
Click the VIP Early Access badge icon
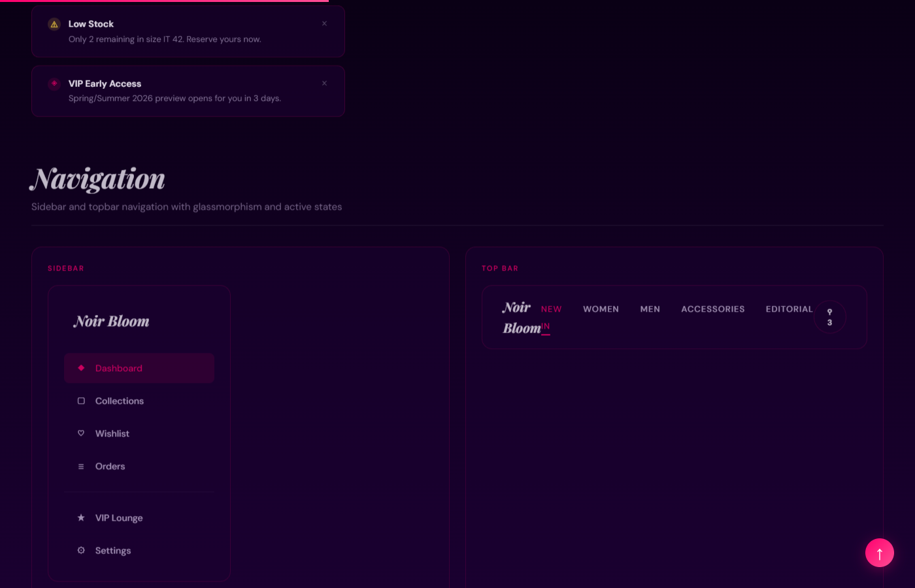(54, 84)
